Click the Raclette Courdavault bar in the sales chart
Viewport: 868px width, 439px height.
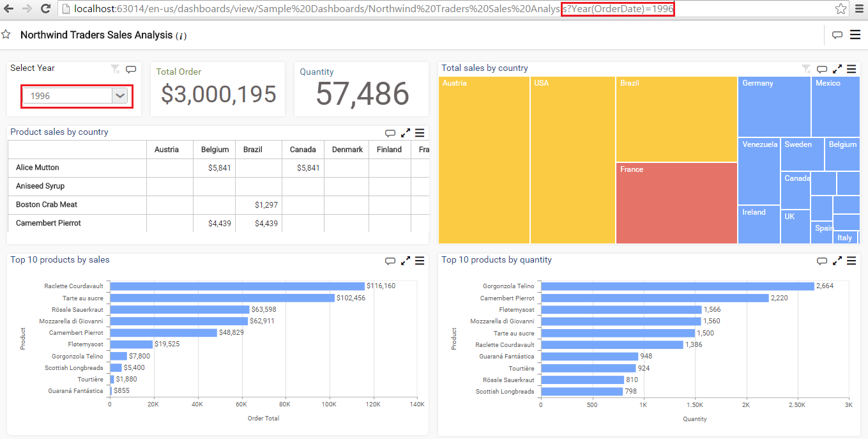point(237,286)
